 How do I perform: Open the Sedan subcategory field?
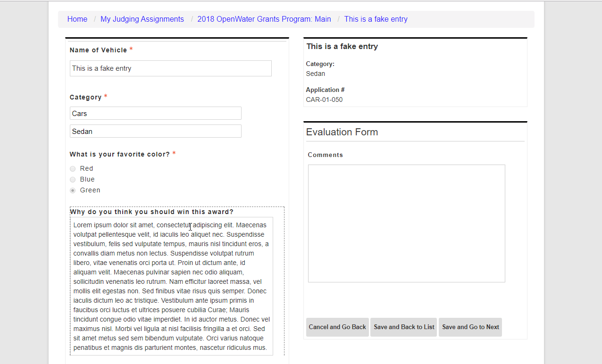(x=155, y=132)
